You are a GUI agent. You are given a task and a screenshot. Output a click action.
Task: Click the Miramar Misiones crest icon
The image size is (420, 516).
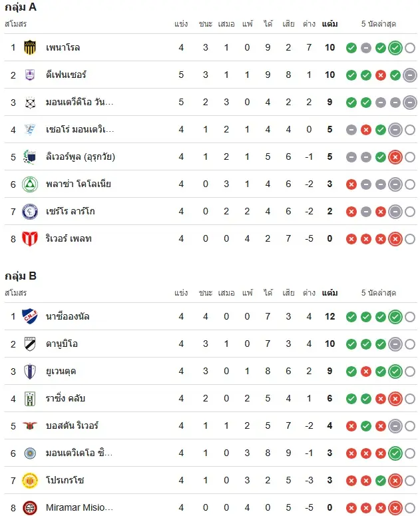30,507
